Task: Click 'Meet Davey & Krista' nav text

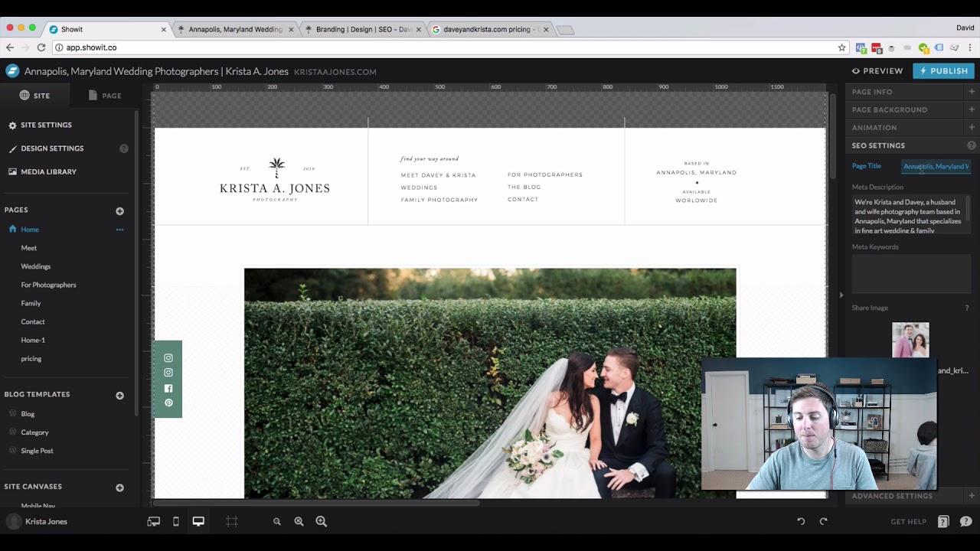Action: 438,175
